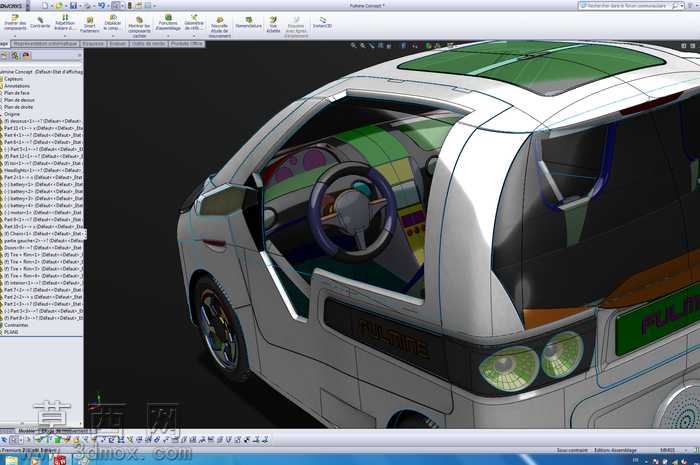The image size is (700, 465).
Task: Select the Déplacer le composant tool
Action: coord(112,23)
